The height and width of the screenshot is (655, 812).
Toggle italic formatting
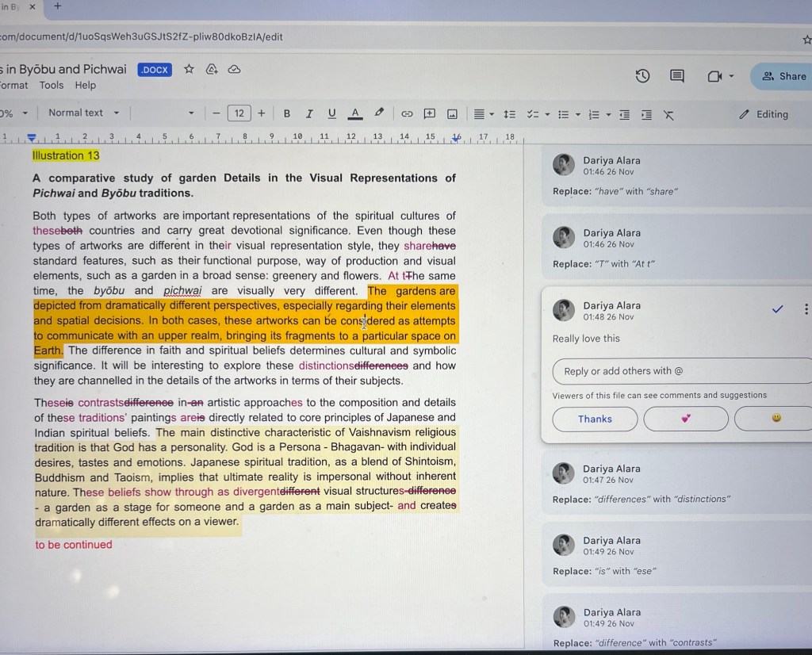309,113
